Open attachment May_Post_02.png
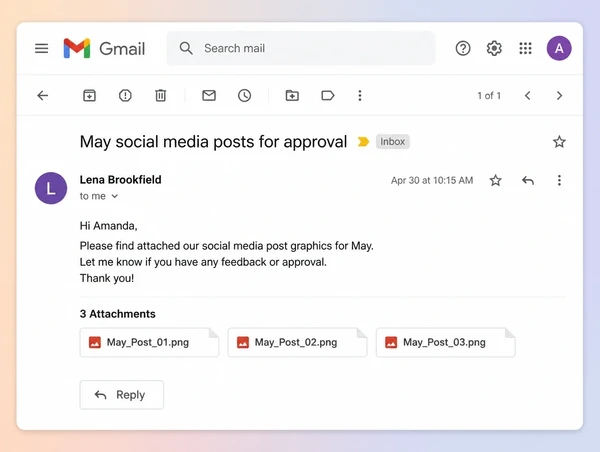 click(x=297, y=342)
